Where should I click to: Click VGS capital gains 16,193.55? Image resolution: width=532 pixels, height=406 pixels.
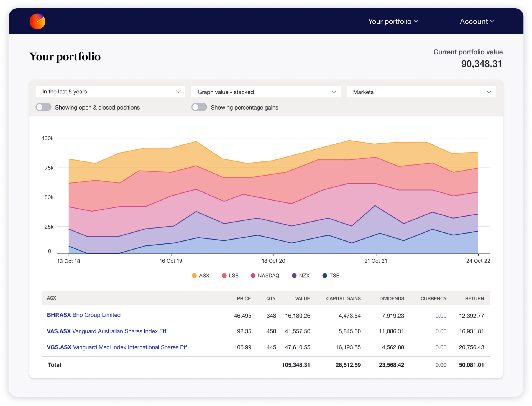click(x=348, y=347)
